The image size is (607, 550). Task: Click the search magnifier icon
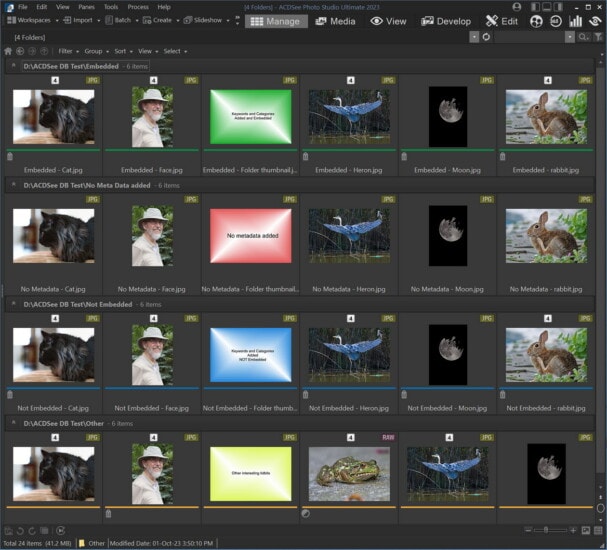pyautogui.click(x=584, y=37)
